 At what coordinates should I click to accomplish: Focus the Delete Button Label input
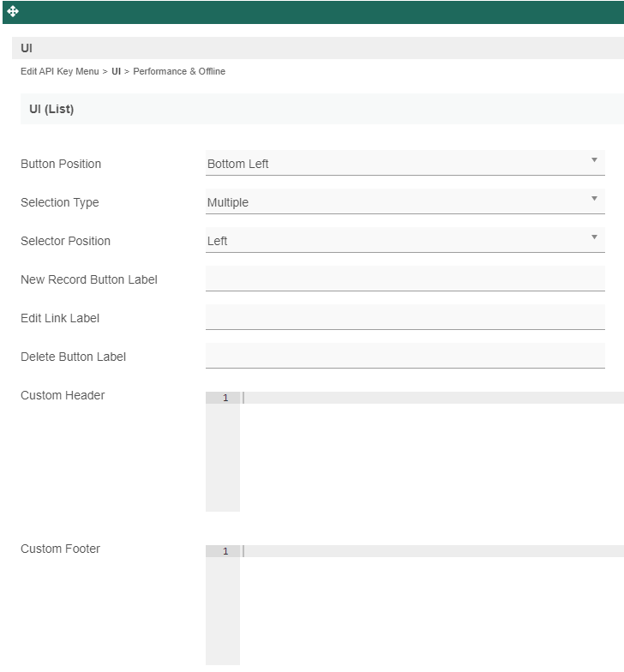click(405, 356)
